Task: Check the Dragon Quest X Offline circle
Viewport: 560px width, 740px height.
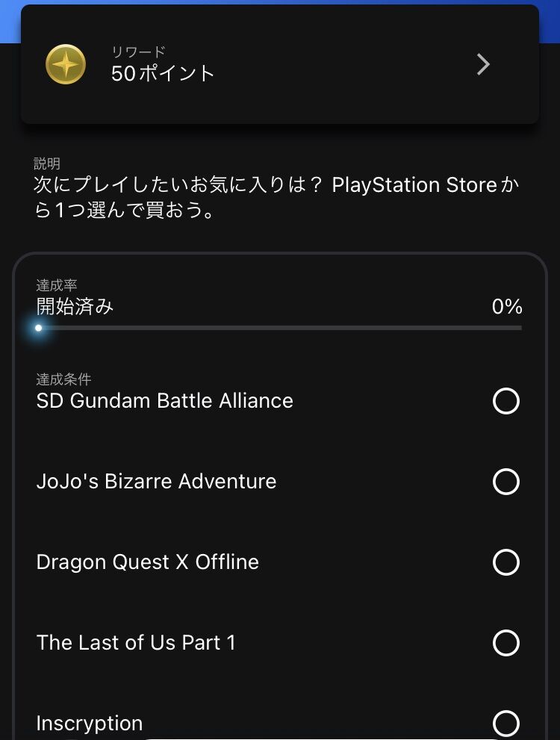Action: [x=505, y=562]
